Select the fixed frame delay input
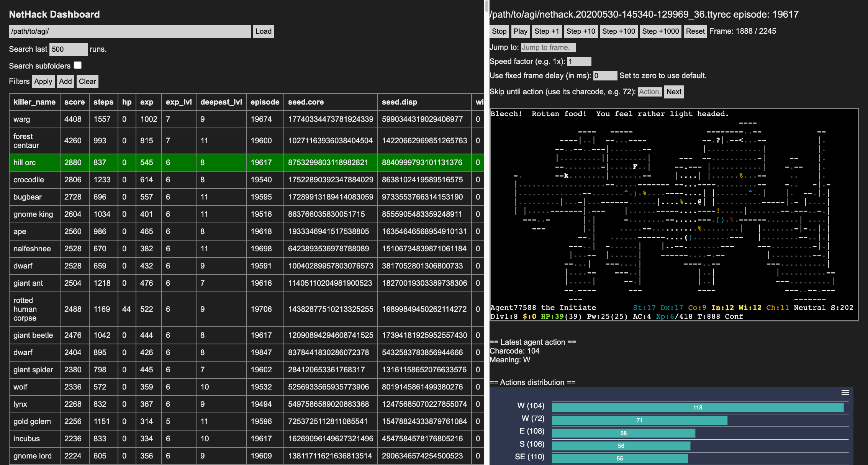This screenshot has height=465, width=868. [x=605, y=76]
